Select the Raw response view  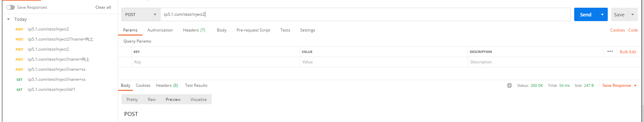[152, 100]
